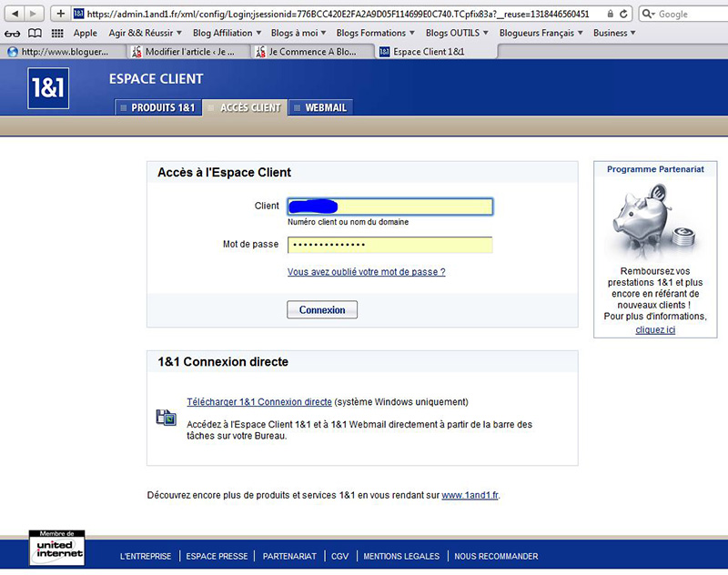Switch to Modifier l'article browser tab
728x575 pixels.
189,52
